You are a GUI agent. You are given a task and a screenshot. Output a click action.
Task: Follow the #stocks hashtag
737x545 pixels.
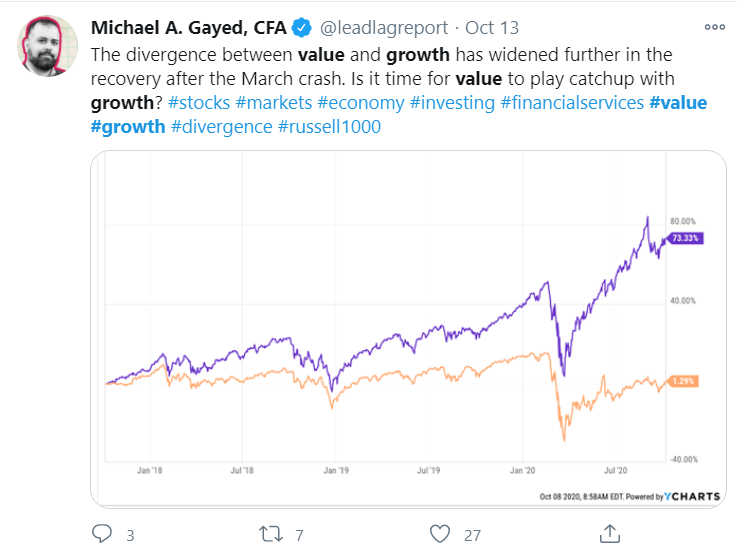[x=199, y=102]
